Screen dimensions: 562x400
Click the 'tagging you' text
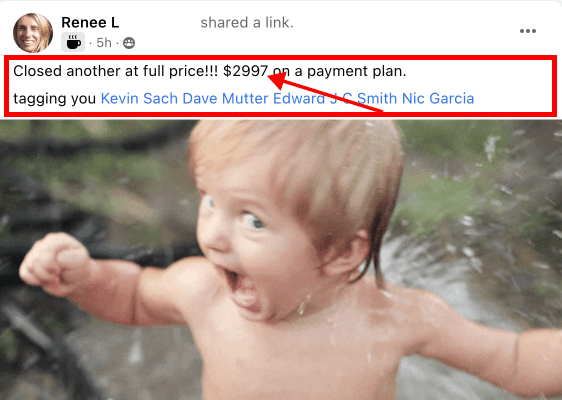coord(54,99)
